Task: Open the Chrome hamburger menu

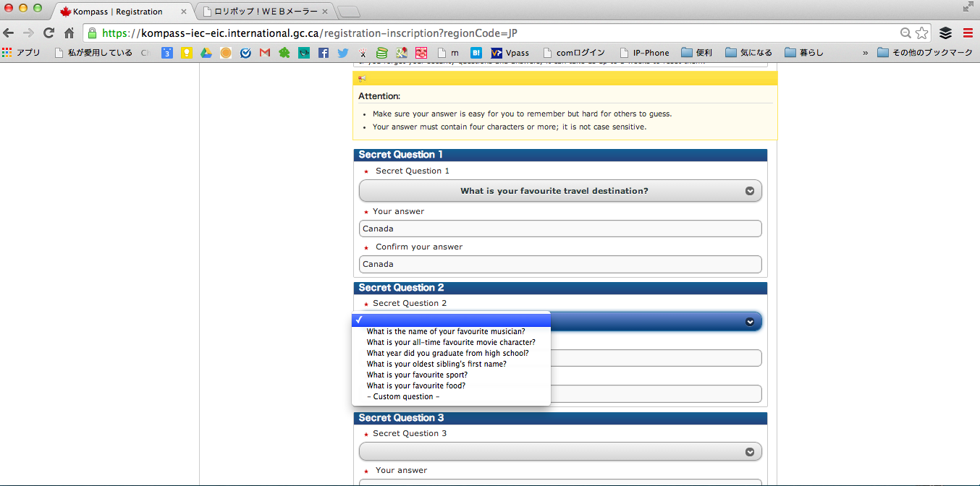Action: [968, 33]
